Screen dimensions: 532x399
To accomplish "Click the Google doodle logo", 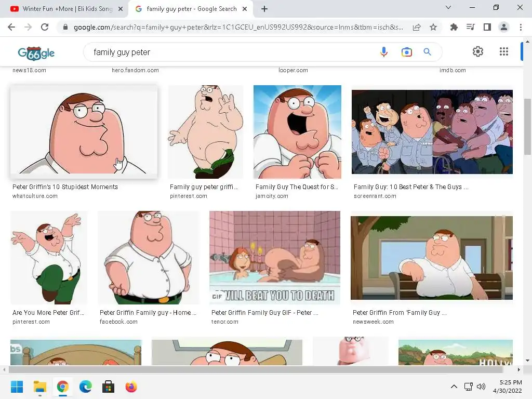I will (x=36, y=53).
